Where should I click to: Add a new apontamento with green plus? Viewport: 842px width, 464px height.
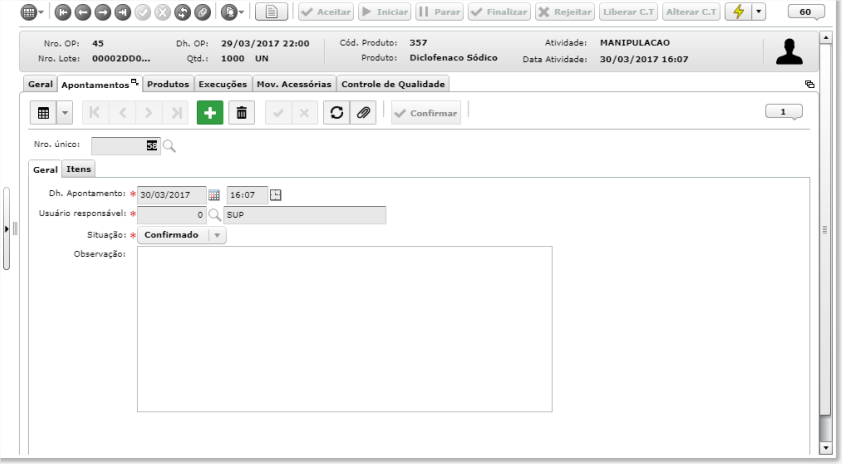point(210,113)
